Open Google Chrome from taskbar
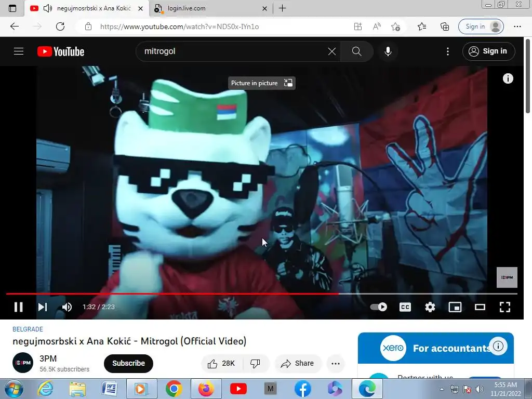This screenshot has width=532, height=399. point(174,389)
